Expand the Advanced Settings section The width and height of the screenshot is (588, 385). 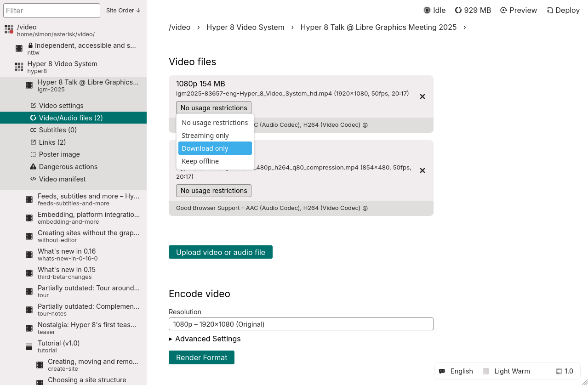[205, 339]
